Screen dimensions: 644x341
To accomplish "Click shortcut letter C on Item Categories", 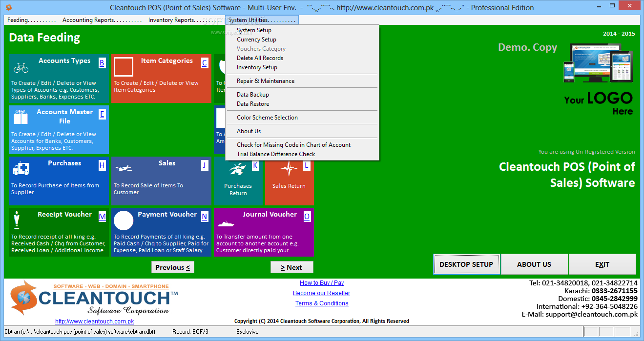I will [205, 63].
